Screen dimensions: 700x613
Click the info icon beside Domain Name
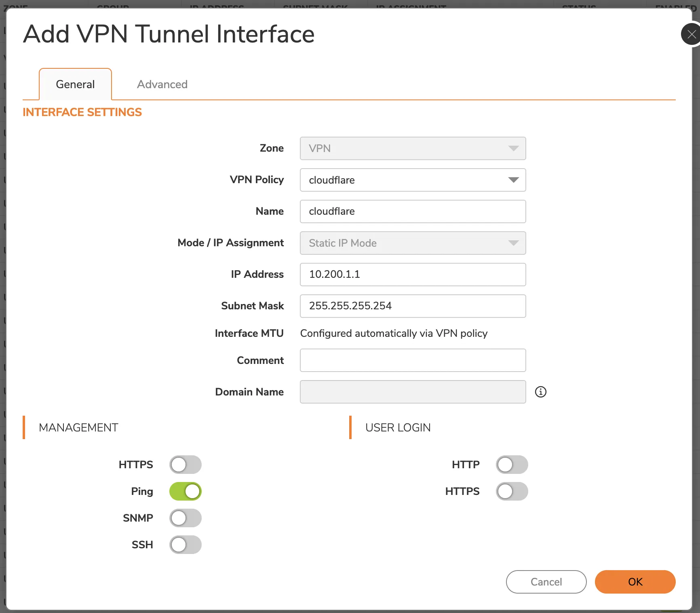[x=540, y=391]
